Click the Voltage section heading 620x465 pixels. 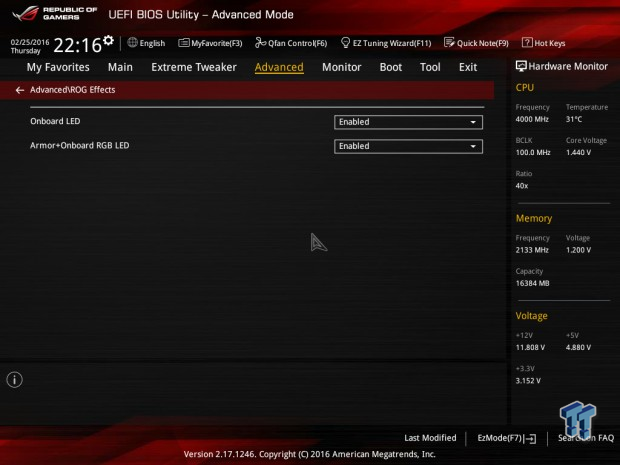531,316
